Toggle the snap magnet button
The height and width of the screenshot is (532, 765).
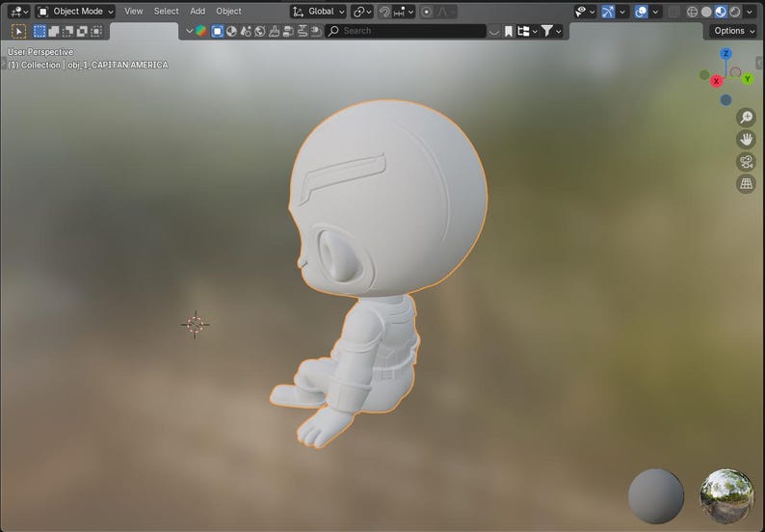pyautogui.click(x=384, y=12)
